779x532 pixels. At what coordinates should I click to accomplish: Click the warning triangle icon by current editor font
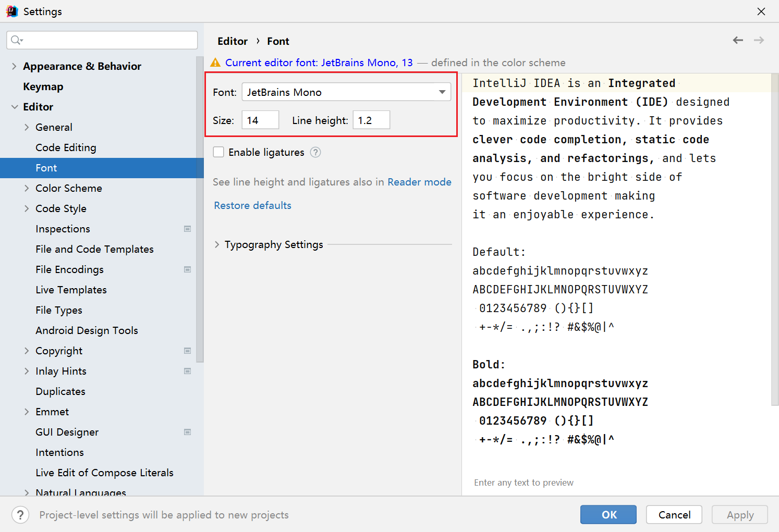pyautogui.click(x=215, y=63)
